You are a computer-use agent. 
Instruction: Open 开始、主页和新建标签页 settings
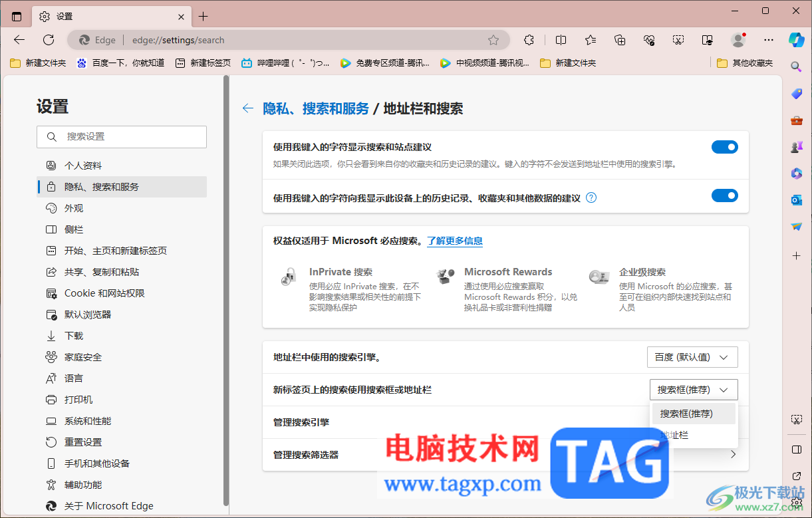click(x=122, y=251)
